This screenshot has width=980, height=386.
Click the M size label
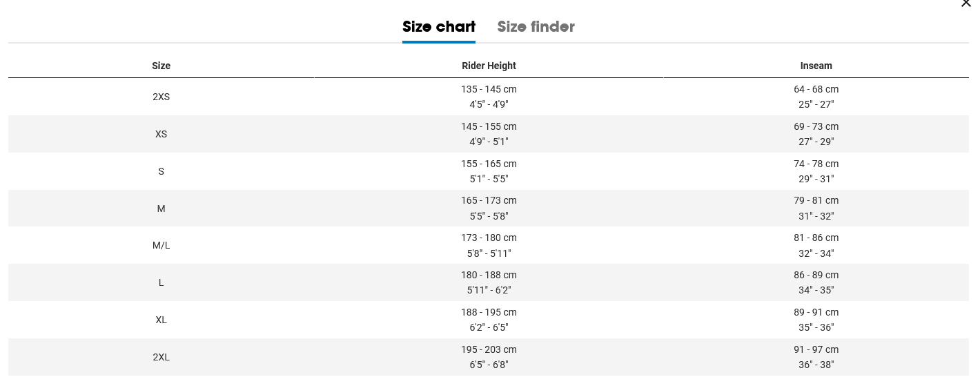pos(161,209)
